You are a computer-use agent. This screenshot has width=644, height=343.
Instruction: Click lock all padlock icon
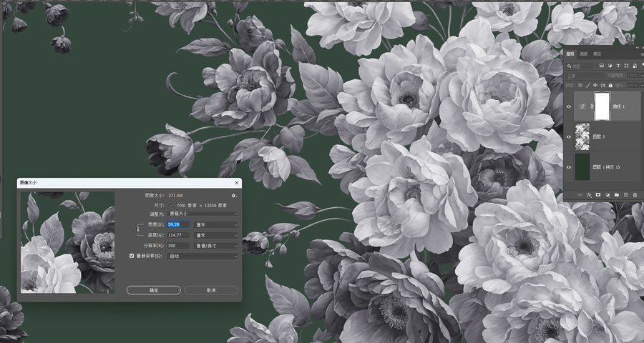pos(610,85)
